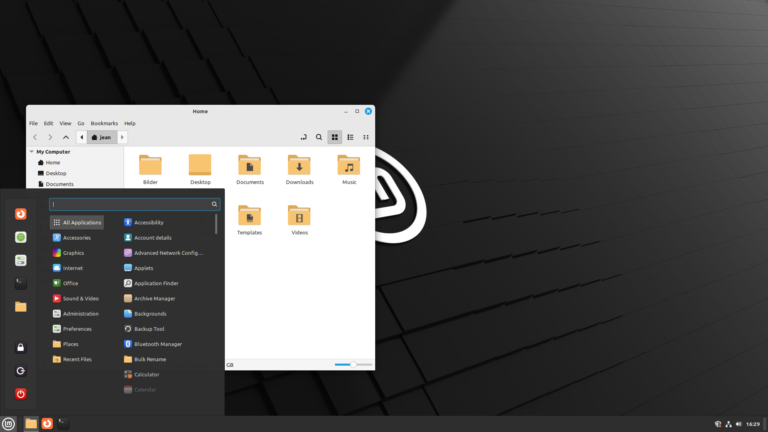Image resolution: width=768 pixels, height=432 pixels.
Task: Click the application list scrollbar
Action: [216, 224]
